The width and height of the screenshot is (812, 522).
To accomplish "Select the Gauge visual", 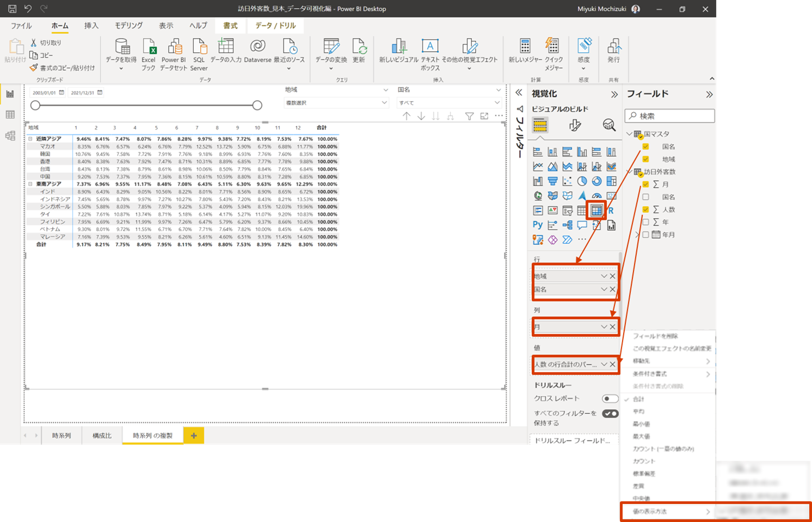I will point(596,196).
